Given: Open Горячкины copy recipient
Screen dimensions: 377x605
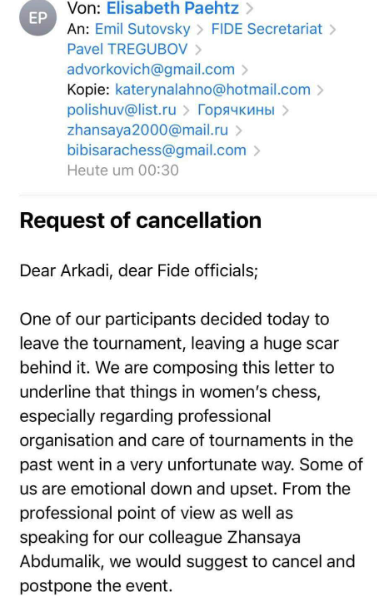Looking at the screenshot, I should tap(236, 110).
